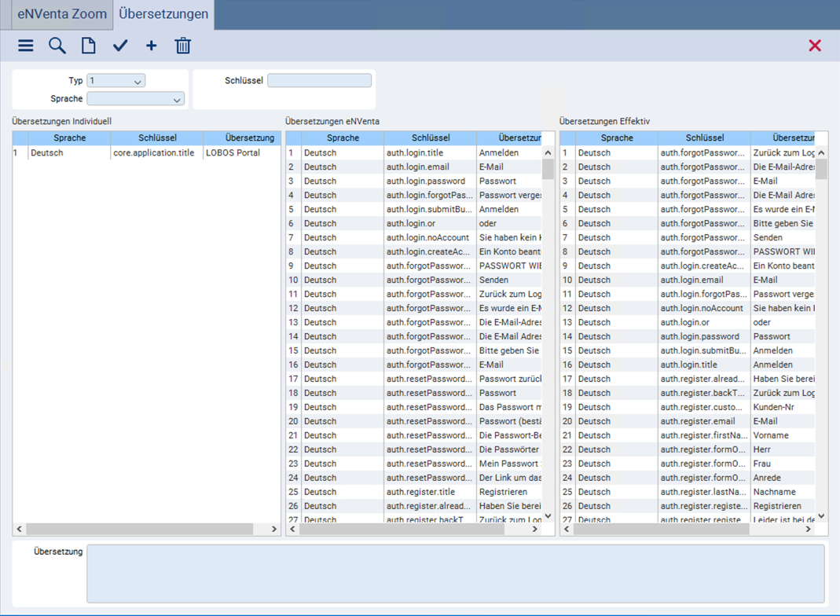Click the new document icon
Viewport: 840px width, 616px height.
88,46
